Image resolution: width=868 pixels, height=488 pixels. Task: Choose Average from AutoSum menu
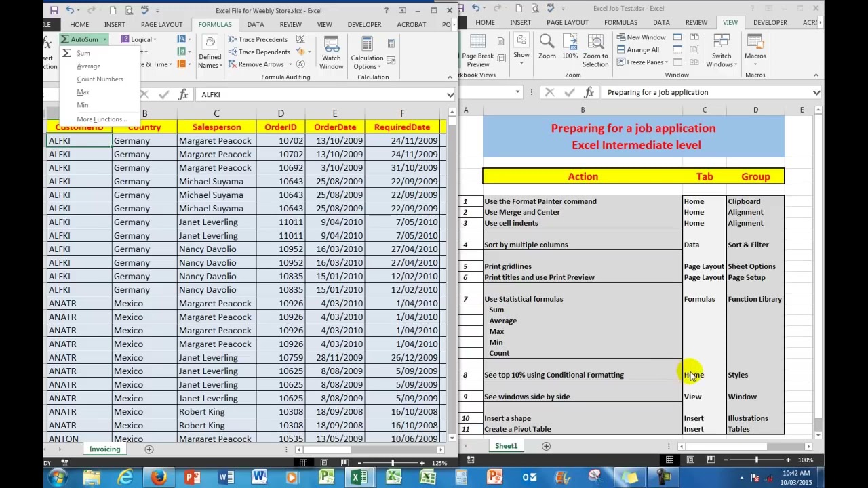[x=88, y=66]
